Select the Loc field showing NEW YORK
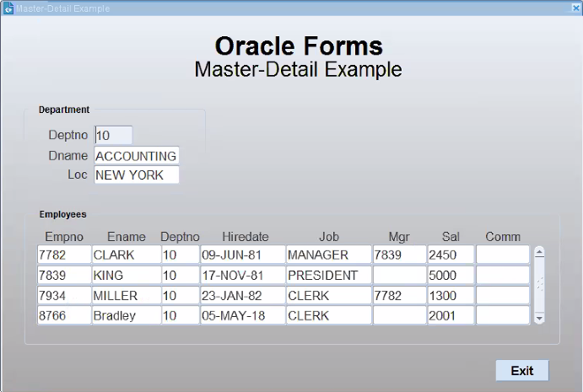583x392 pixels. [x=137, y=175]
